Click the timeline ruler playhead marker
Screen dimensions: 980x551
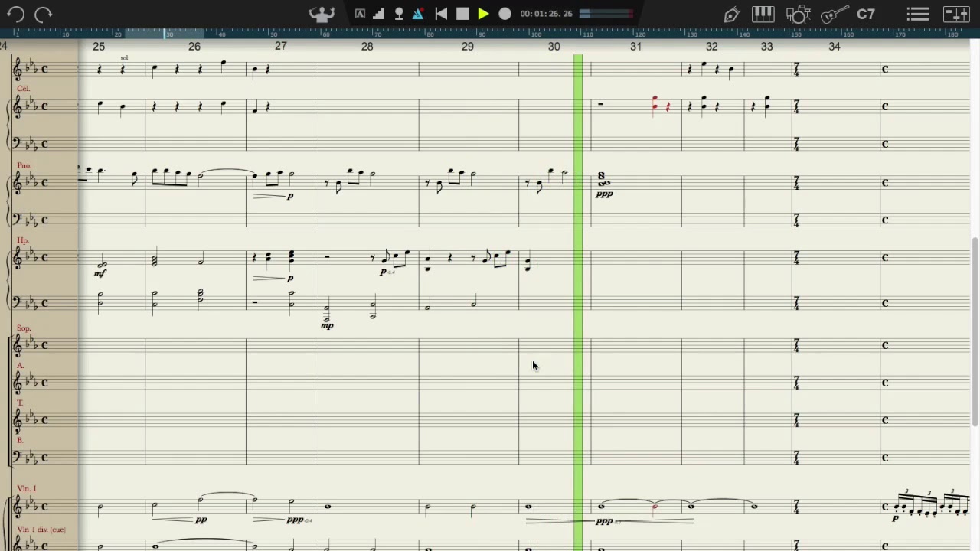[165, 34]
